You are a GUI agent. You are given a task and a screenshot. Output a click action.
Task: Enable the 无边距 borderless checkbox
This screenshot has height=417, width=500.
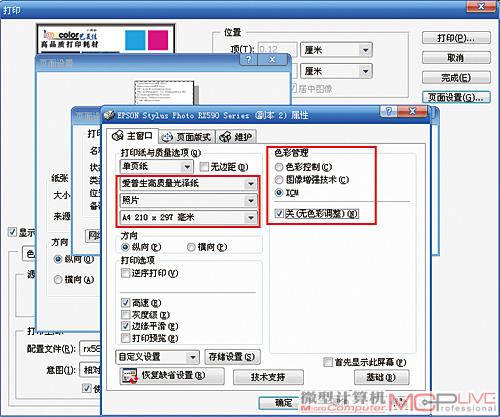pyautogui.click(x=204, y=166)
